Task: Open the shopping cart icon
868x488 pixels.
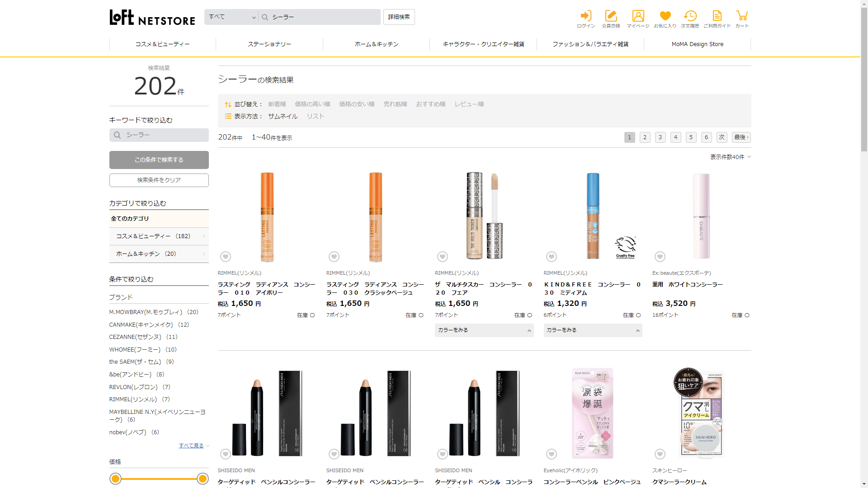Action: [x=741, y=16]
